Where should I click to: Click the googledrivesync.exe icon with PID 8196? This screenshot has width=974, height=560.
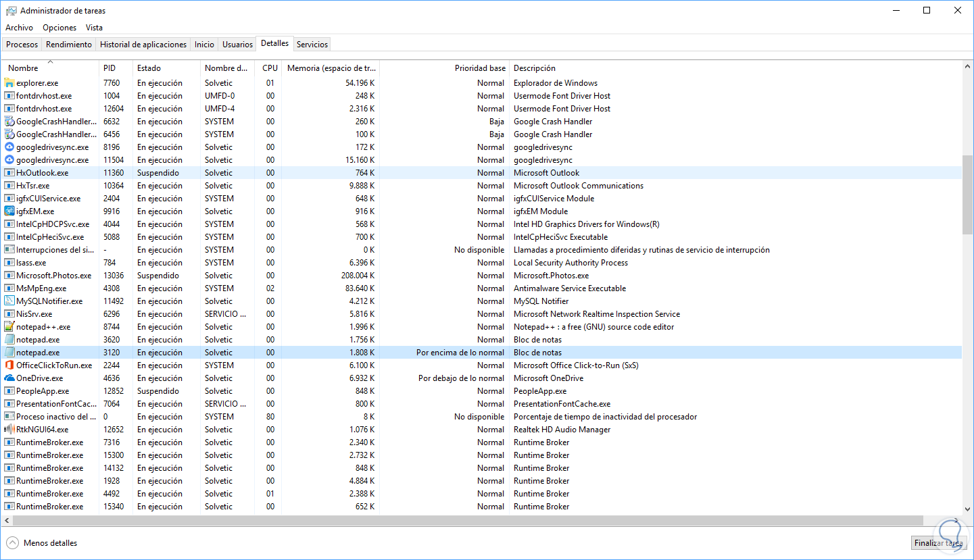pyautogui.click(x=9, y=147)
